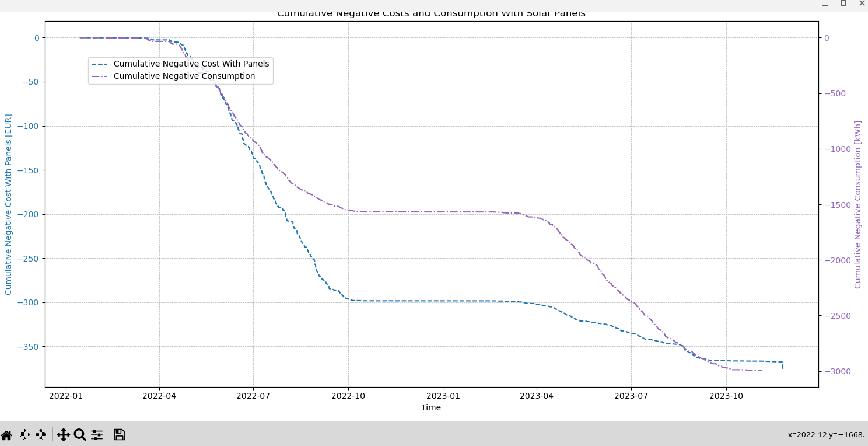The width and height of the screenshot is (868, 446).
Task: Click the Time x-axis label
Action: tap(431, 407)
